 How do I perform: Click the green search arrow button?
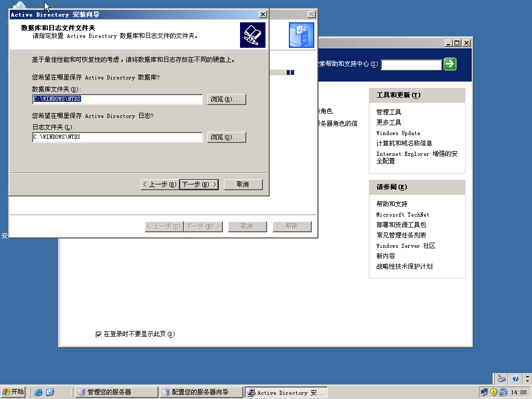[x=450, y=64]
